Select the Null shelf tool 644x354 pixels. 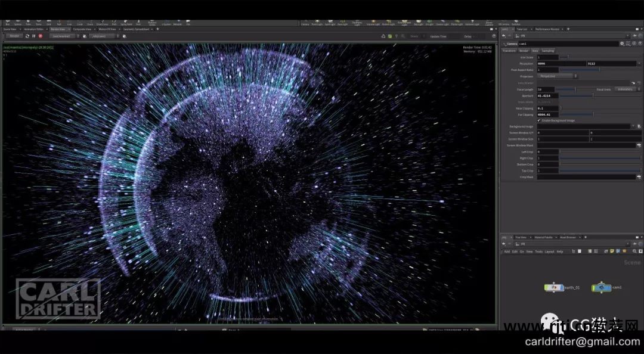[x=59, y=23]
